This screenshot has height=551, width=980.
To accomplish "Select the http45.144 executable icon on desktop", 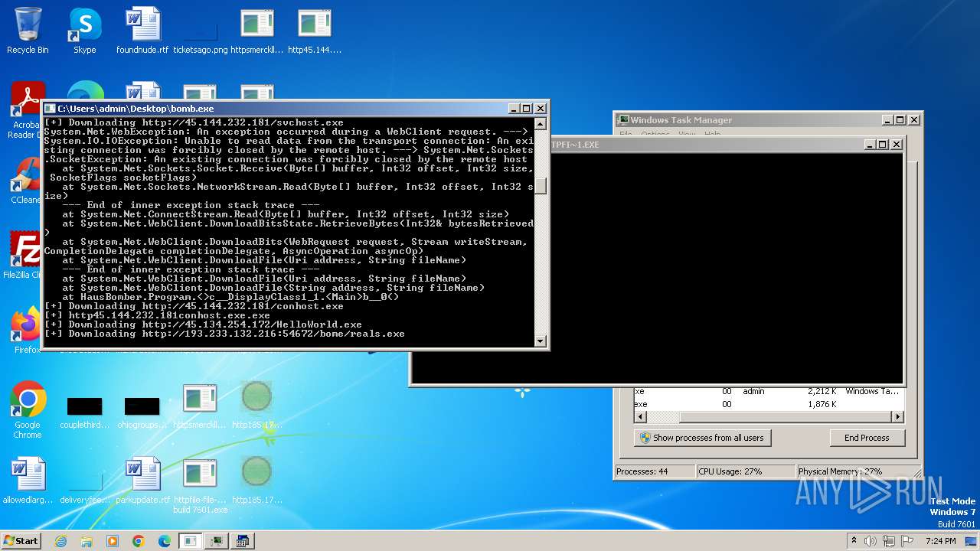I will tap(315, 31).
